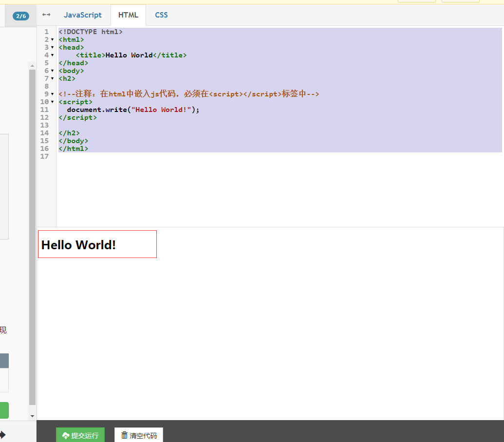Collapse the h2 tag fold on line 7
Screen dimensions: 504x442
point(53,79)
